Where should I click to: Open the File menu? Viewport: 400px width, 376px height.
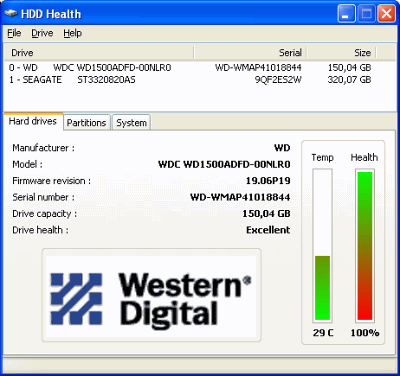click(14, 33)
